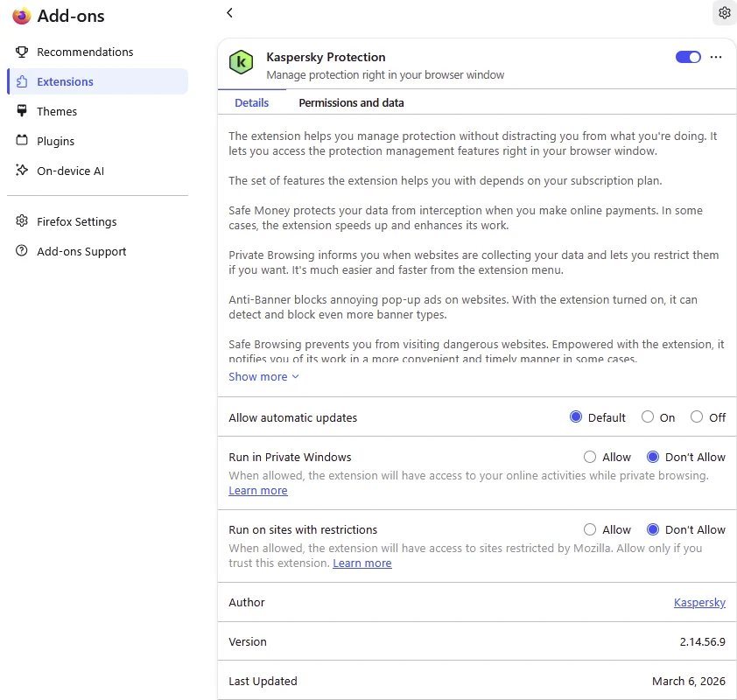The image size is (737, 700).
Task: Click the date March 6, 2026
Action: (x=689, y=682)
